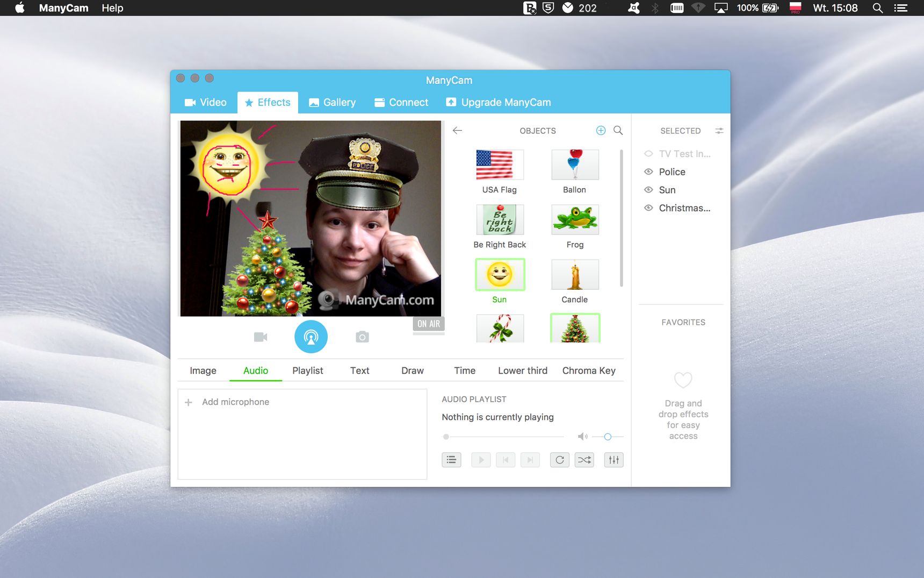Hide the Sun effect

648,190
